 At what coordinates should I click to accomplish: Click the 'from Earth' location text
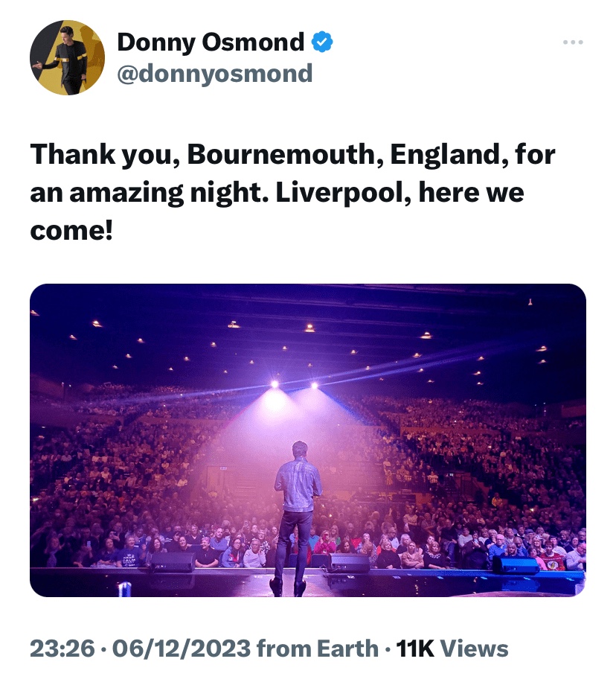click(x=318, y=648)
